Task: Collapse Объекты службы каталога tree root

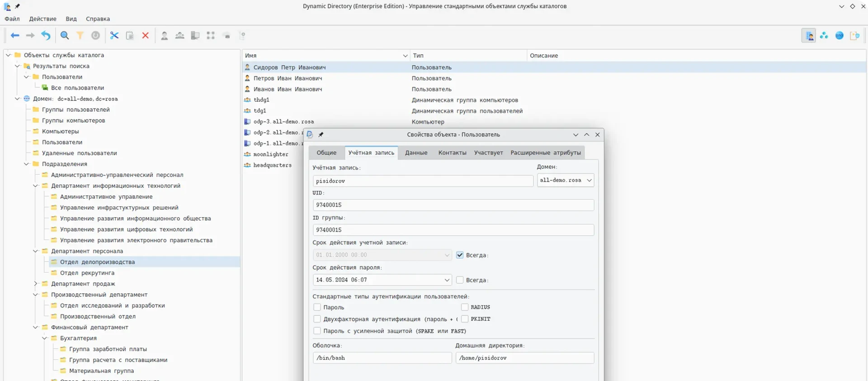Action: 8,55
